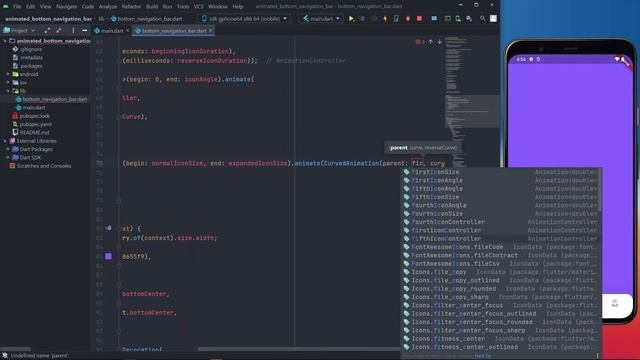Open the SDK Manager icon
Screen dimensions: 640x360
click(469, 19)
